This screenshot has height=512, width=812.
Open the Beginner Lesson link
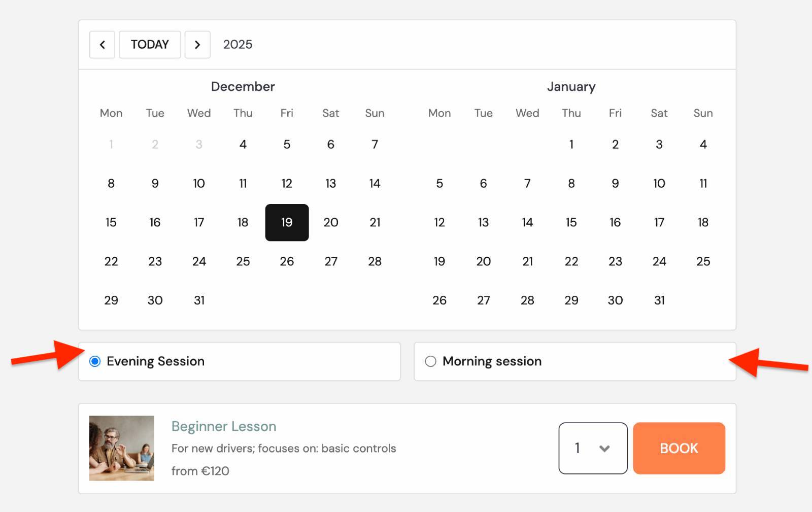[x=224, y=426]
